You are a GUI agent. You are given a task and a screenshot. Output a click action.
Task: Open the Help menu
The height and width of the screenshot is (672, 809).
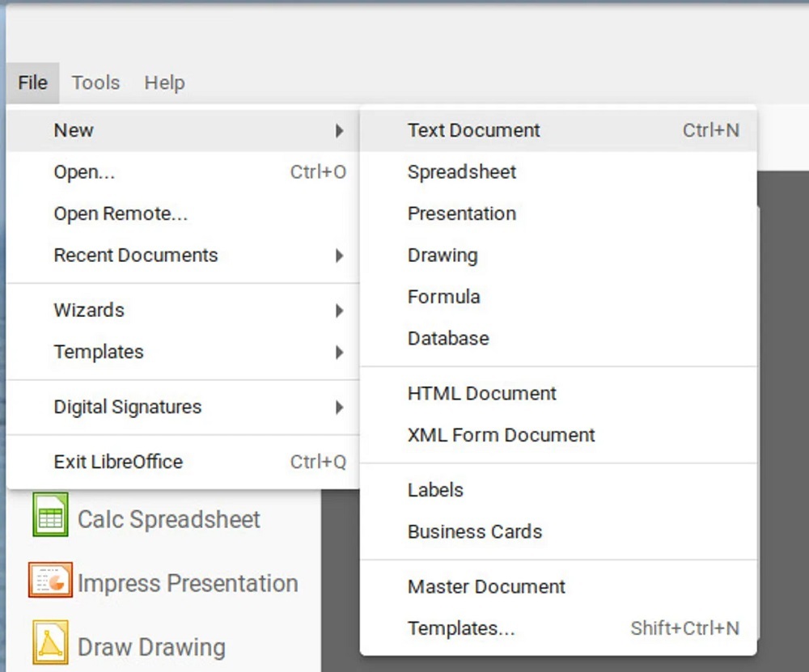[164, 82]
